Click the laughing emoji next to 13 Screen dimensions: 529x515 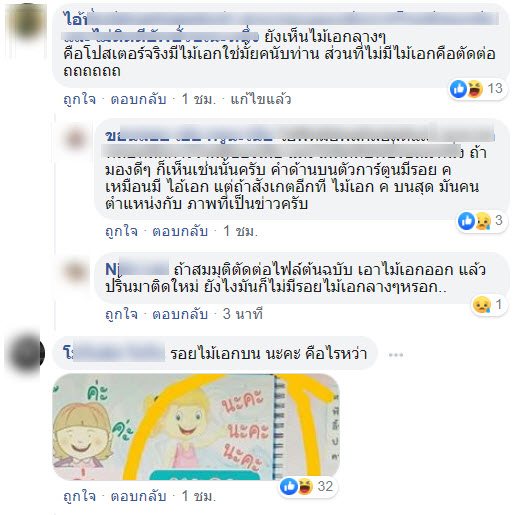475,89
